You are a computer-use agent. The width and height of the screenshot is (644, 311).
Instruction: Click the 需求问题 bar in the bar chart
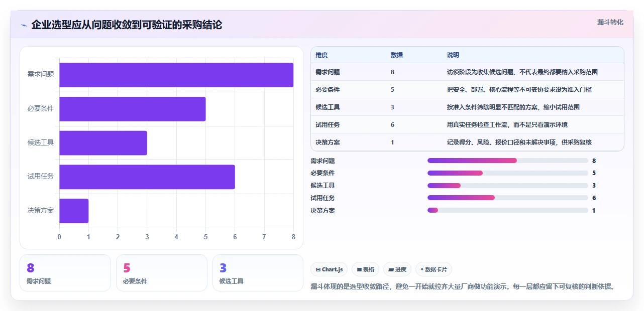pyautogui.click(x=176, y=75)
